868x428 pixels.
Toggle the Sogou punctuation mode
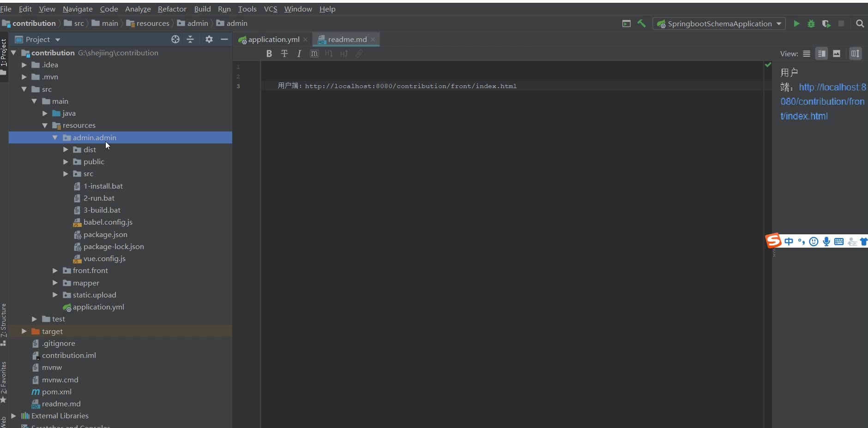(x=802, y=241)
